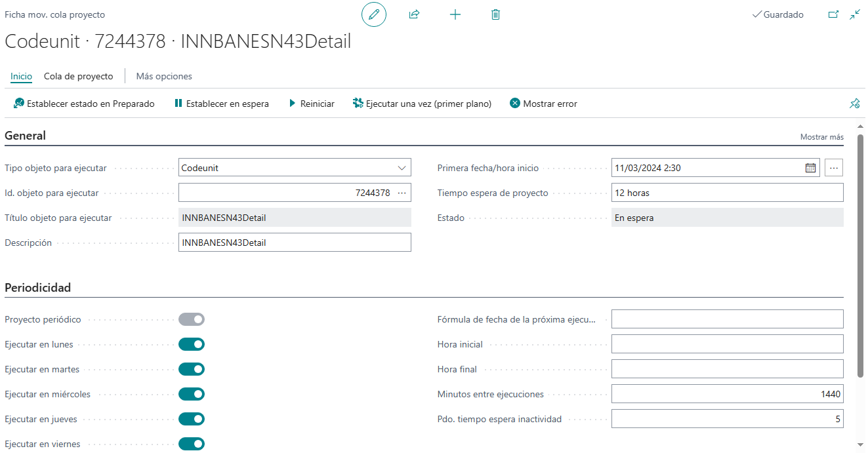Turn off Ejecutar en miércoles switch

pos(192,394)
